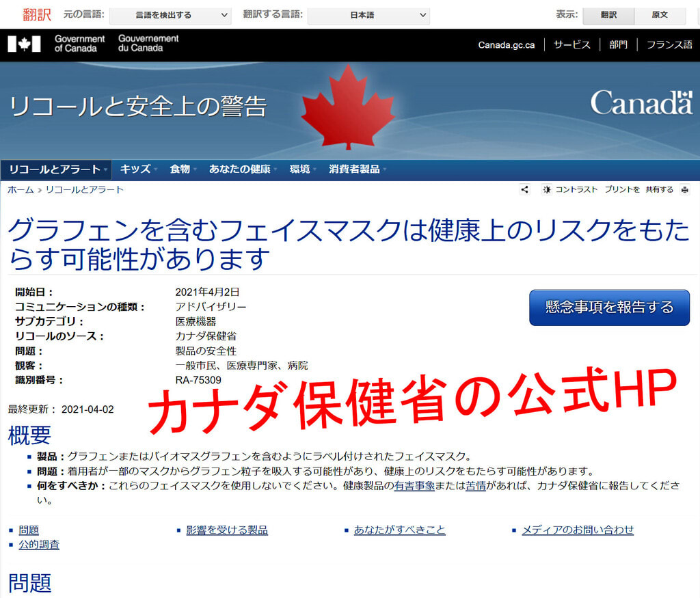Screen dimensions: 700x598
Task: Switch display to 翻訳 view
Action: point(608,15)
